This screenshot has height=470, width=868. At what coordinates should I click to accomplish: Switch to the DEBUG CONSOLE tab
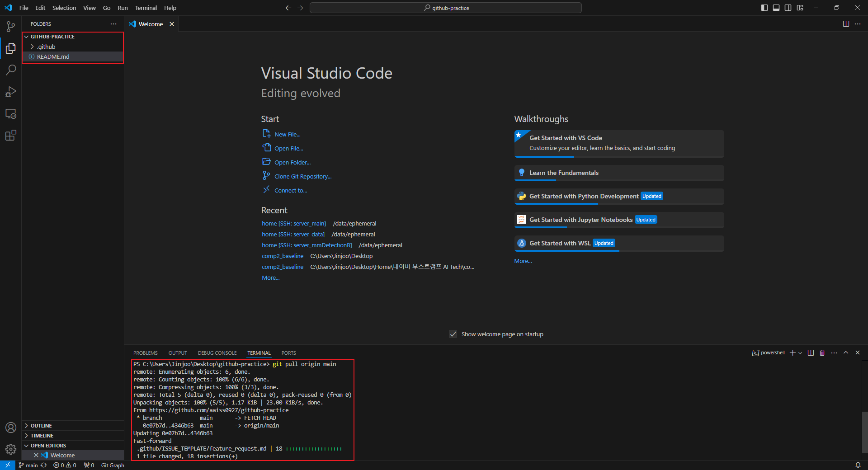tap(217, 353)
